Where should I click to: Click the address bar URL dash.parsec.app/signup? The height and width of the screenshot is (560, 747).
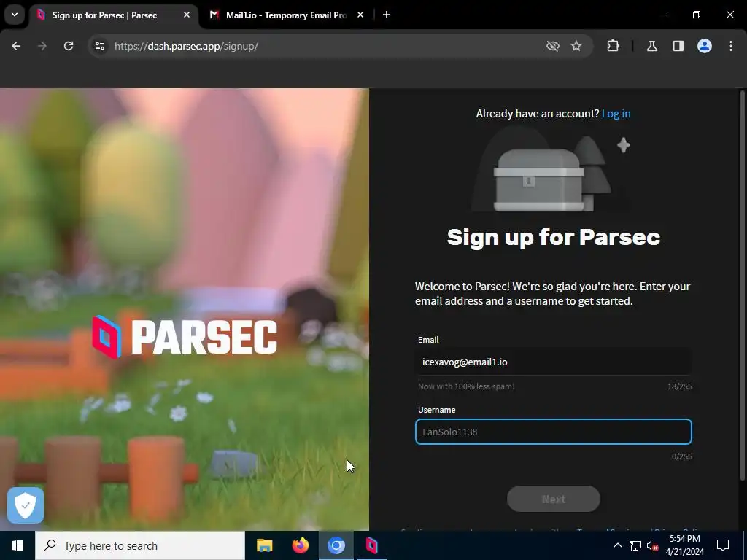click(x=186, y=46)
